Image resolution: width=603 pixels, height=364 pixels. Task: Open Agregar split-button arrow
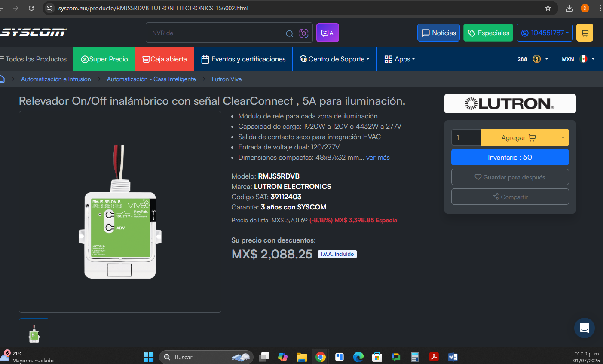[563, 137]
